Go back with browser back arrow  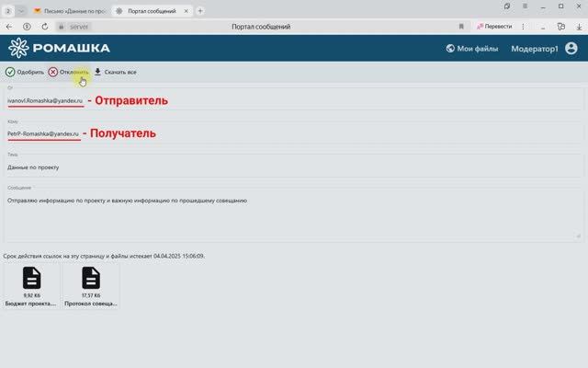pyautogui.click(x=9, y=27)
